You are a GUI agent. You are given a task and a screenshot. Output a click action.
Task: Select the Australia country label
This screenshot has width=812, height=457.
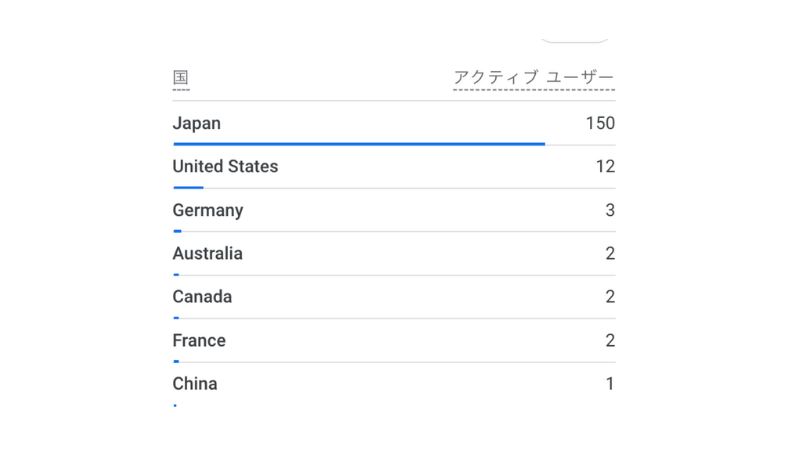[207, 253]
